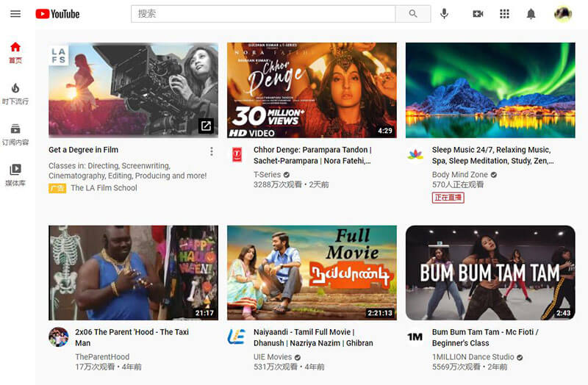Image resolution: width=588 pixels, height=385 pixels.
Task: Play the Naiyaandi Full Movie thumbnail
Action: (x=312, y=273)
